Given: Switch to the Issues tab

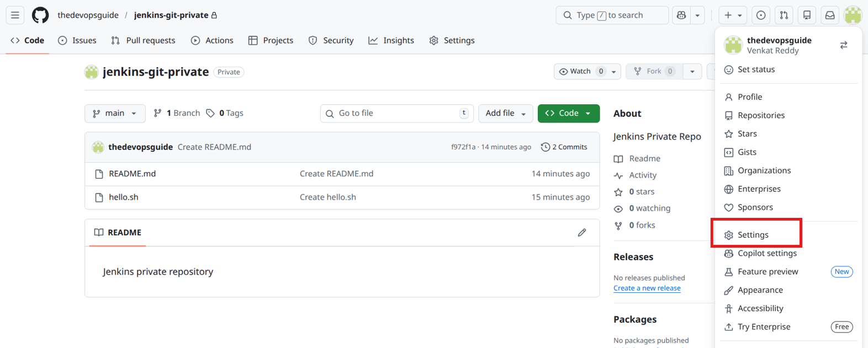Looking at the screenshot, I should pos(77,40).
